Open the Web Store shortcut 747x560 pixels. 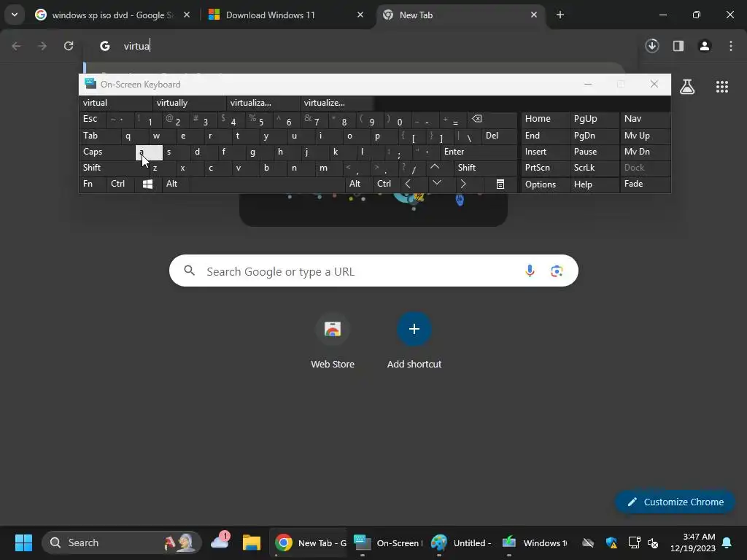click(x=333, y=341)
